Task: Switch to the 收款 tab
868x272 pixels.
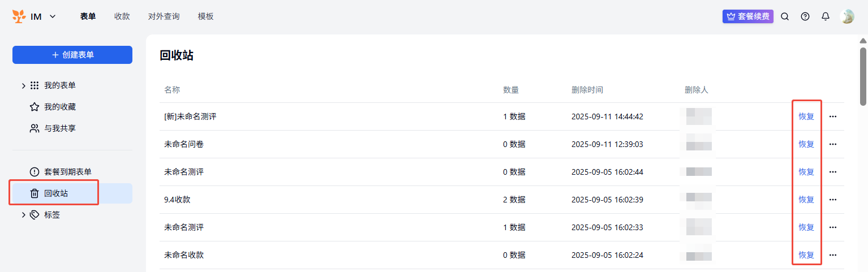Action: point(122,16)
